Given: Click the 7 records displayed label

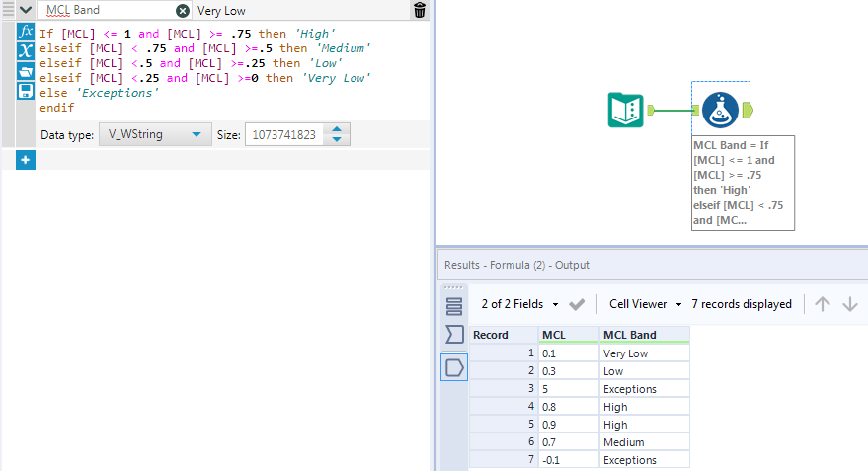Looking at the screenshot, I should [x=742, y=304].
